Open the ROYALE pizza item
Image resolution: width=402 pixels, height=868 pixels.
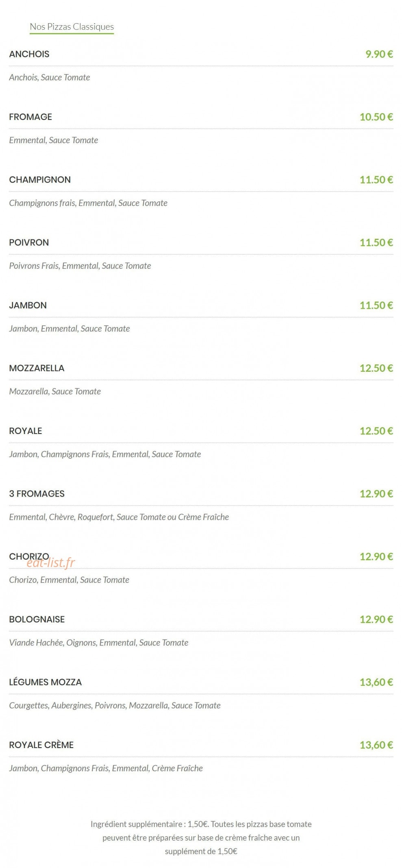click(26, 431)
